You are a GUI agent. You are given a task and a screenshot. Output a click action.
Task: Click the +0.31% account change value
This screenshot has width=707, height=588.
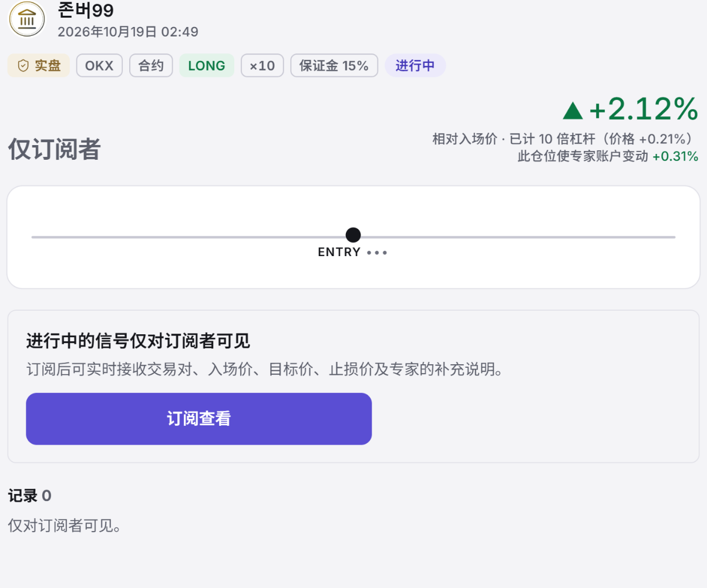coord(675,156)
